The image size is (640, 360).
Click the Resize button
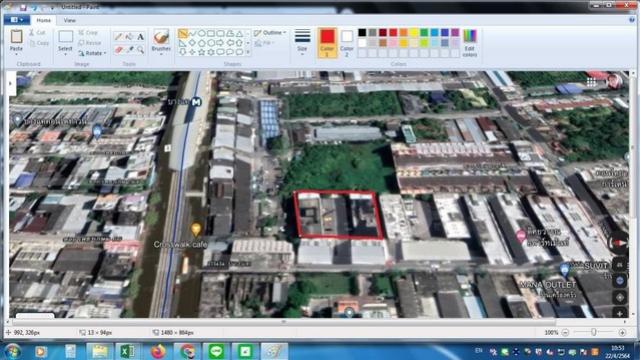(x=90, y=43)
